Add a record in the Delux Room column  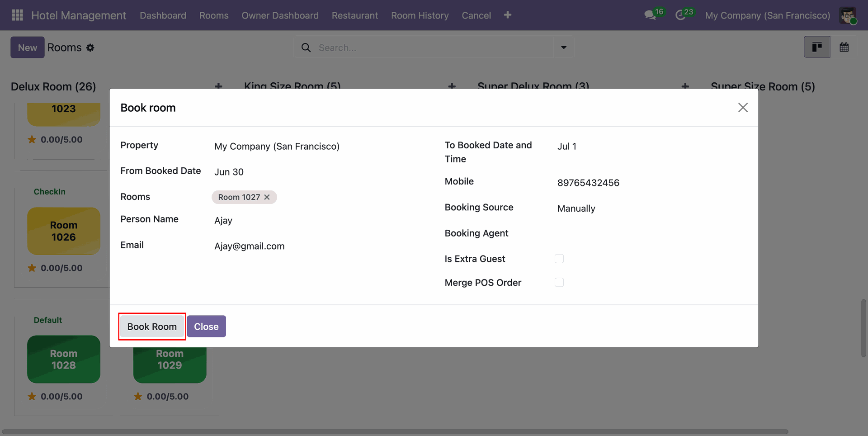(x=218, y=86)
